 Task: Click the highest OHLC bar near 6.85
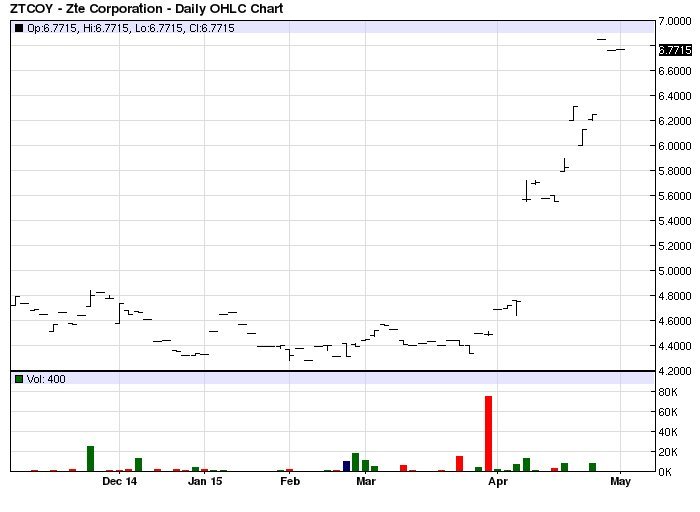coord(602,39)
